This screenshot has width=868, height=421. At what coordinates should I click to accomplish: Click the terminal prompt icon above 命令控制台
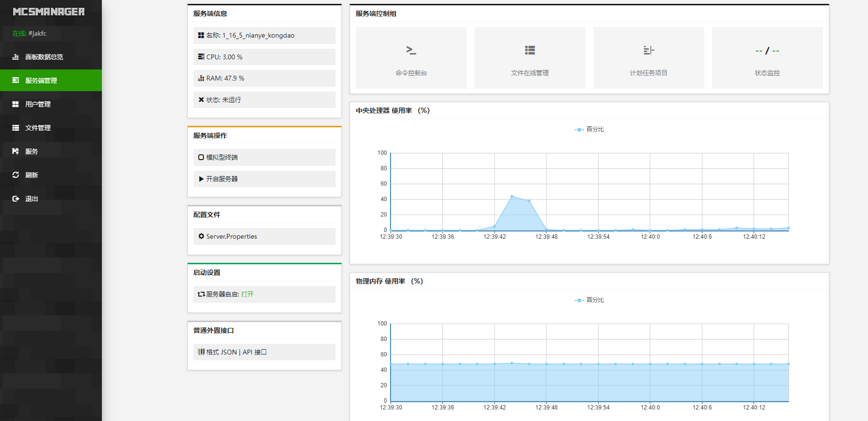point(411,50)
